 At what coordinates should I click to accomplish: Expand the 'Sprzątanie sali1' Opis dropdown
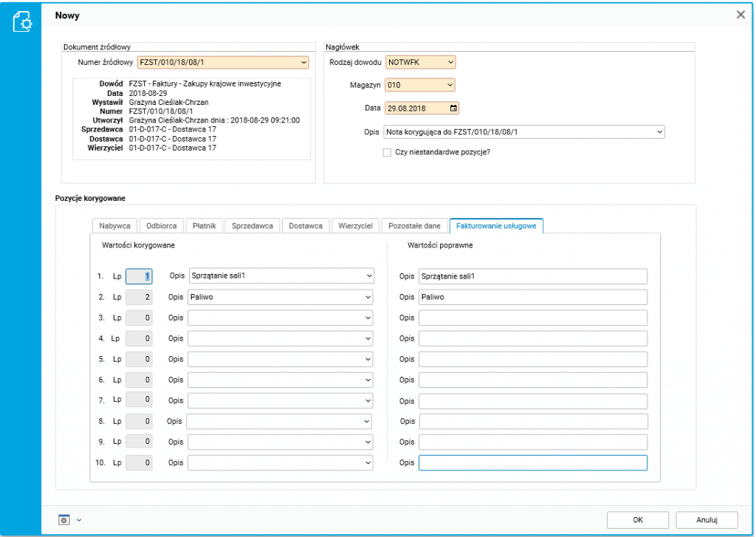(x=369, y=276)
